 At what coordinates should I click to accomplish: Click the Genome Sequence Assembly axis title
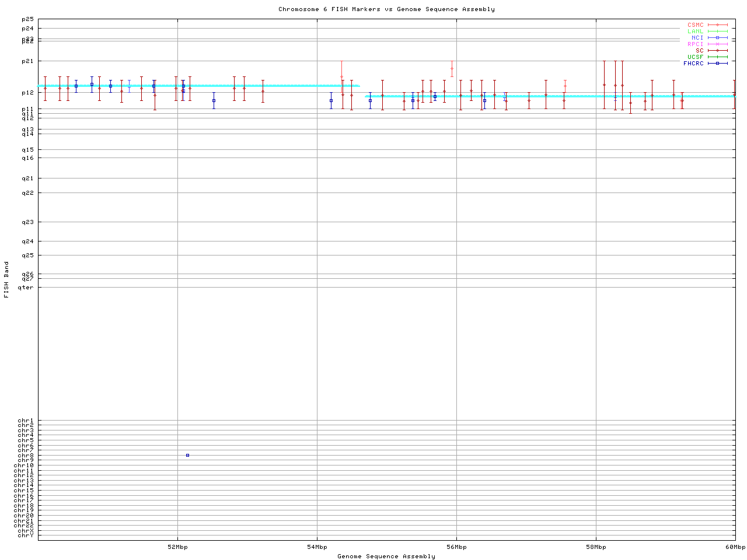point(386,556)
